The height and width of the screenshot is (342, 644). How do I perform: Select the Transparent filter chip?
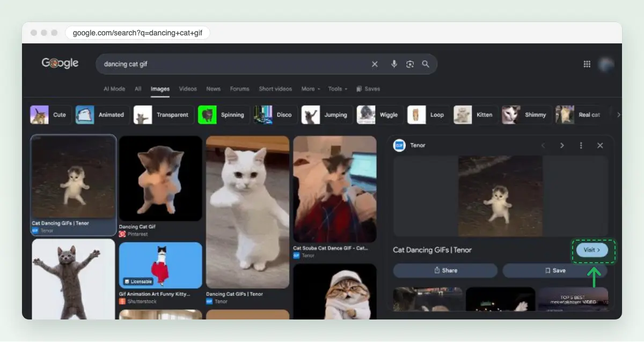point(164,115)
